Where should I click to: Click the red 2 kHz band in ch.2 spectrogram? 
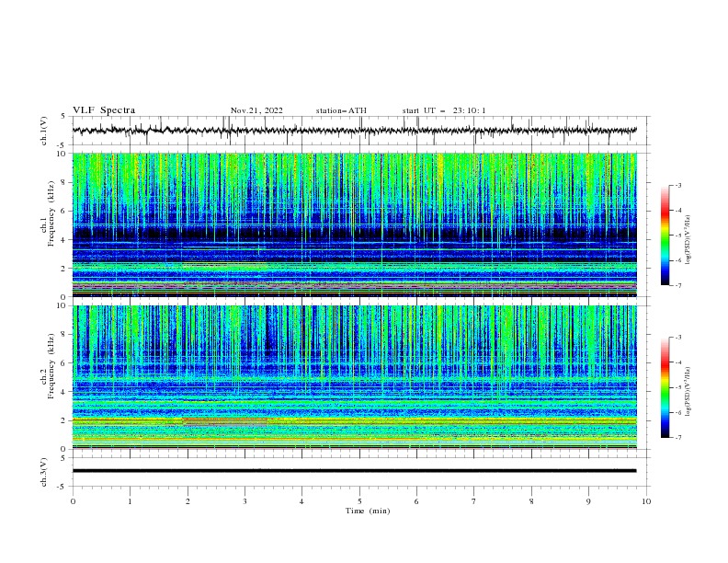coord(355,419)
